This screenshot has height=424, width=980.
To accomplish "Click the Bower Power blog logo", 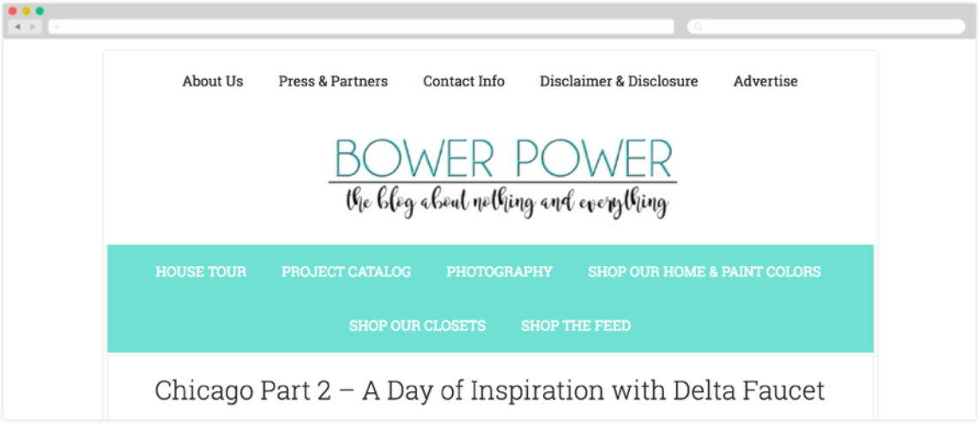I will pyautogui.click(x=503, y=177).
